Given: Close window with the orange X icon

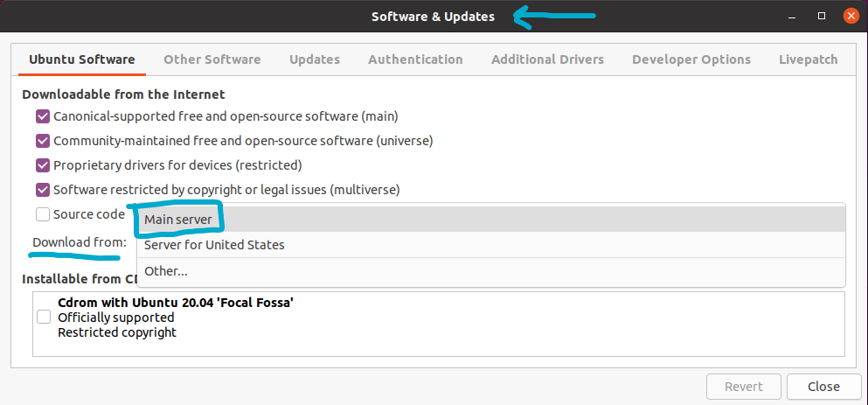Looking at the screenshot, I should click(x=851, y=16).
